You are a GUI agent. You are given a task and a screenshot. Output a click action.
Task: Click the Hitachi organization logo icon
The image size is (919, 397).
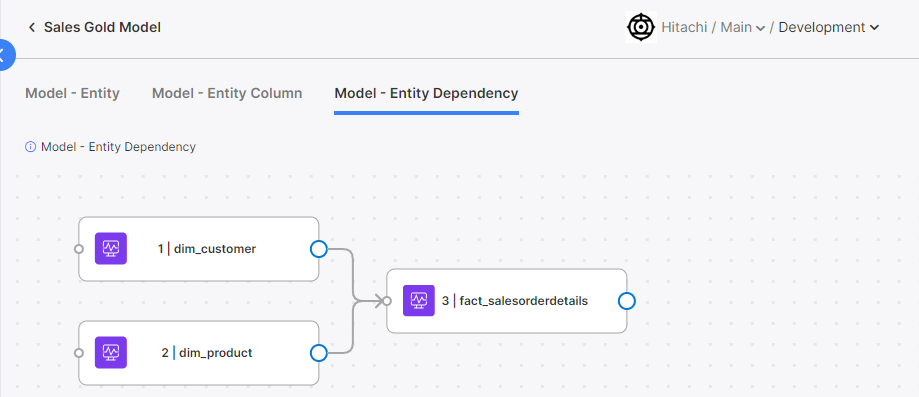point(641,28)
